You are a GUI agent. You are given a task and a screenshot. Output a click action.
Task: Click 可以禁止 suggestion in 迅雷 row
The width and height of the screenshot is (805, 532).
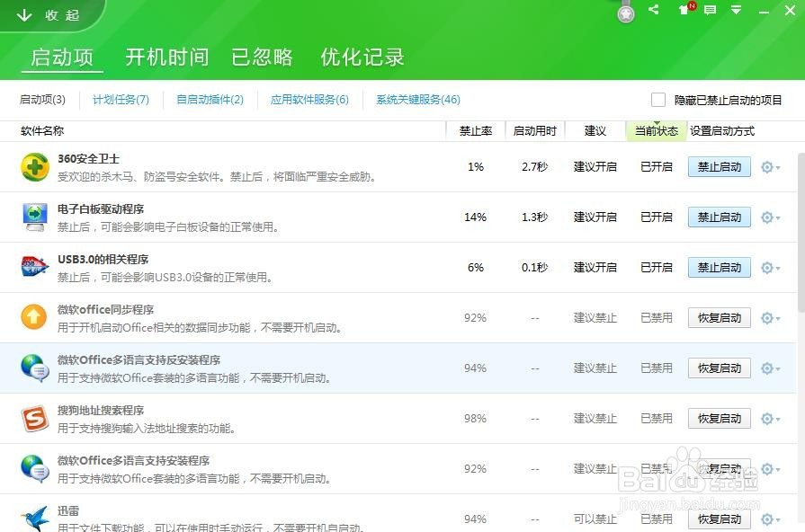pyautogui.click(x=595, y=519)
